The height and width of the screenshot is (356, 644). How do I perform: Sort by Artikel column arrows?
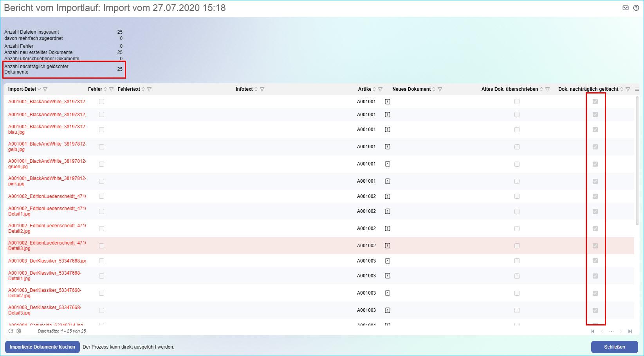pos(374,89)
